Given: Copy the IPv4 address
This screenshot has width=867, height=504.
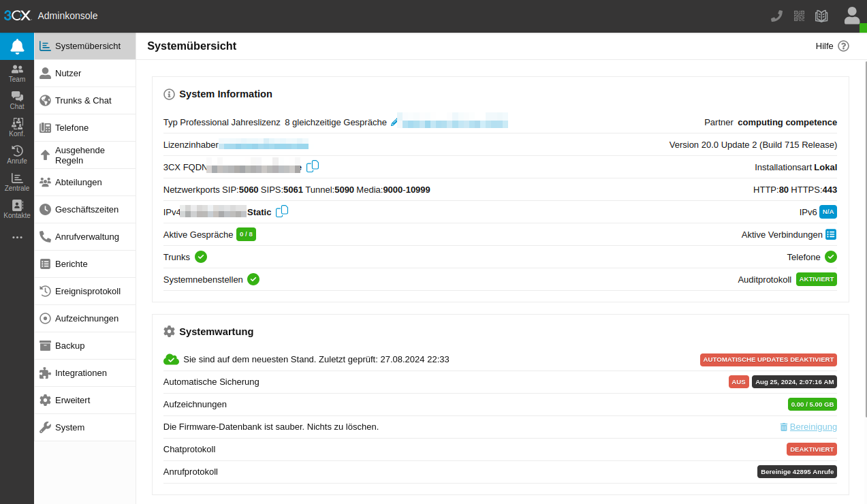Looking at the screenshot, I should [x=282, y=211].
